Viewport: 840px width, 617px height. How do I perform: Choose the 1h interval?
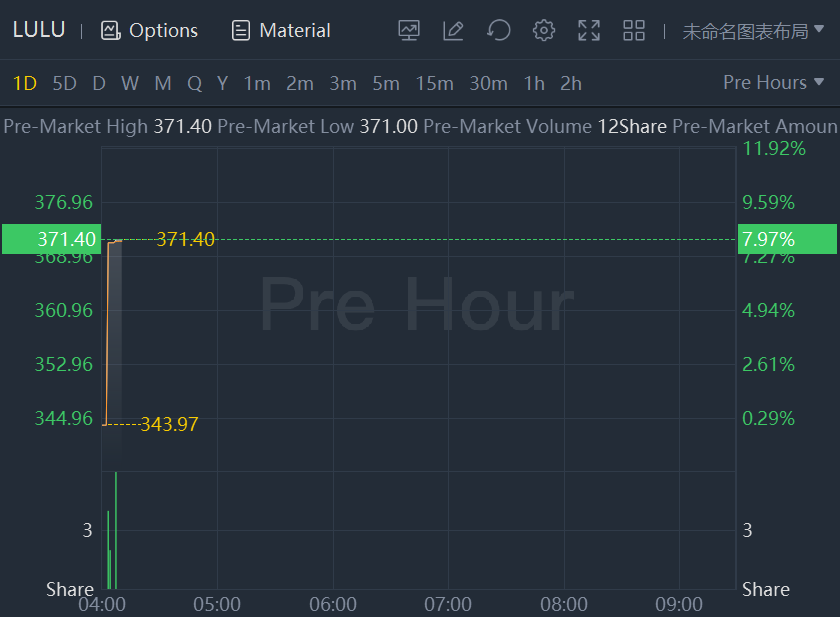534,83
